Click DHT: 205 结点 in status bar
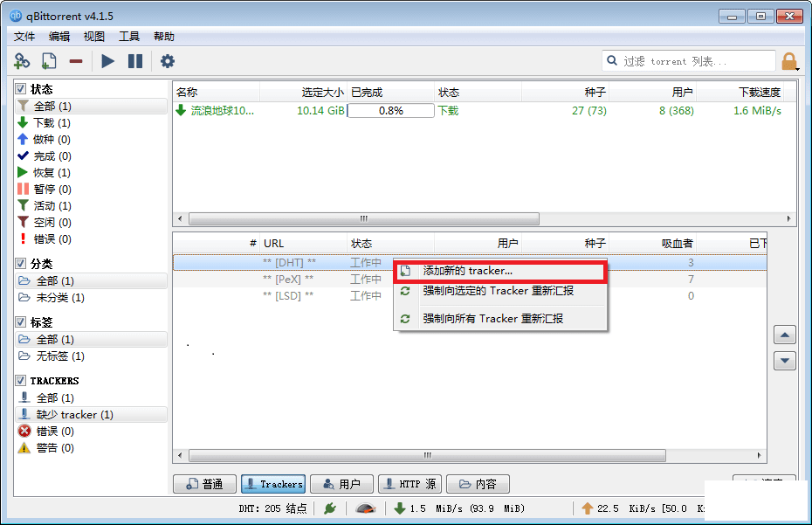 (272, 508)
